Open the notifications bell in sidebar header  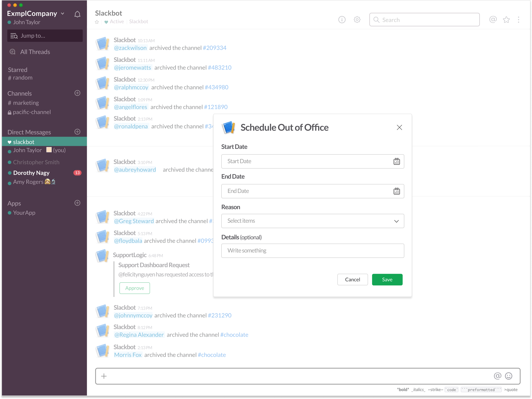point(77,14)
